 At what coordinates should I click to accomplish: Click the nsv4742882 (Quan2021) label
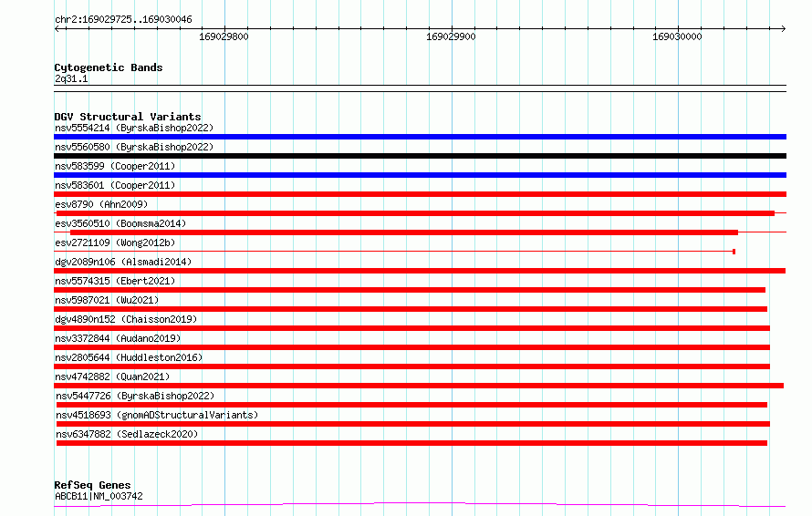[112, 377]
